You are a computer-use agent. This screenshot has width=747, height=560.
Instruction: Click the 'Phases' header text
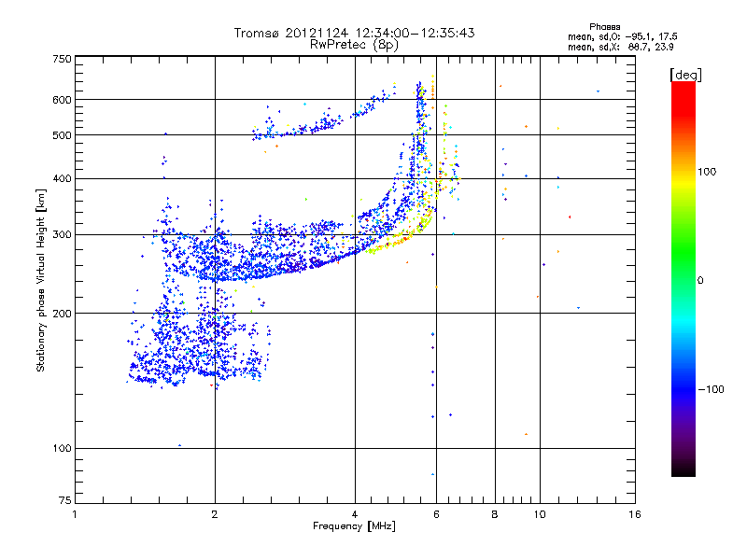(x=604, y=27)
